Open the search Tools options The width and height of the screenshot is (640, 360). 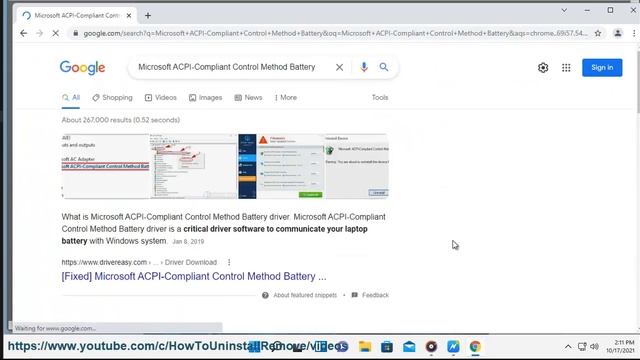click(380, 98)
